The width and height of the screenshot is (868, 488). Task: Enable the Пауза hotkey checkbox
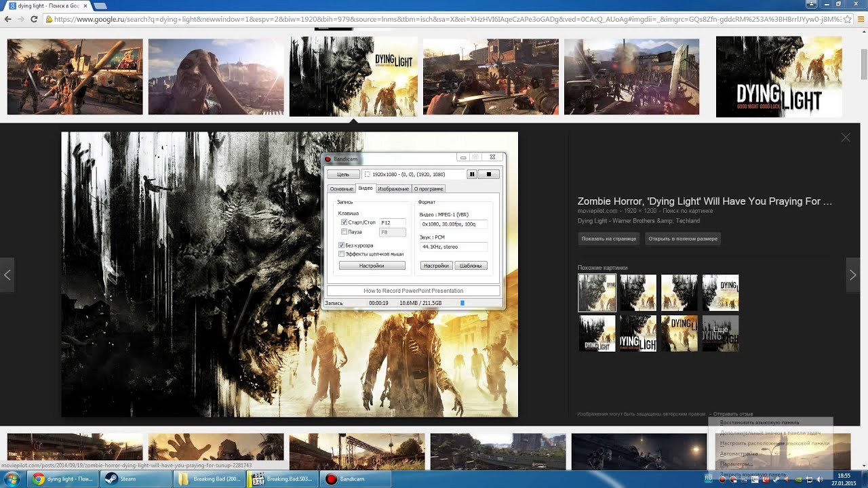pyautogui.click(x=344, y=232)
